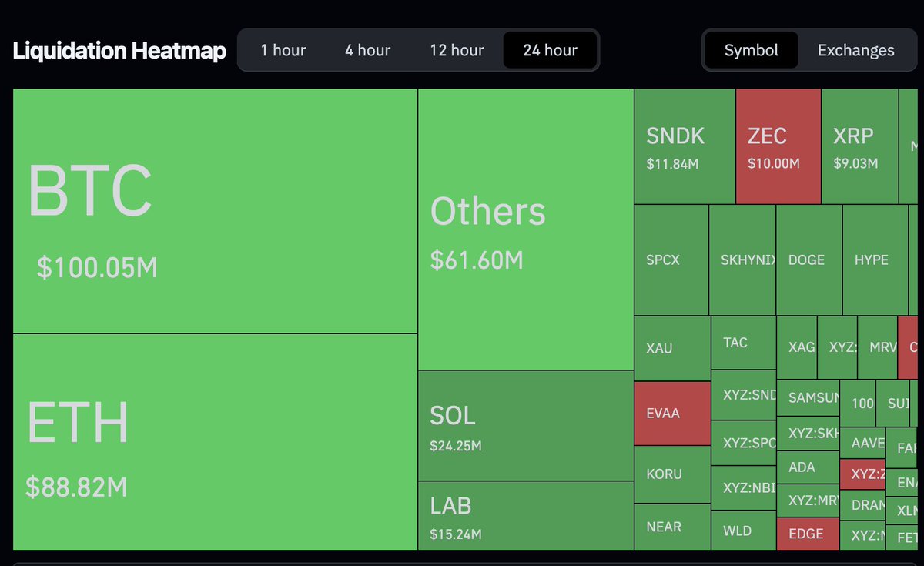Screen dimensions: 924x566
Task: Switch heatmap view to Exchanges
Action: click(856, 51)
